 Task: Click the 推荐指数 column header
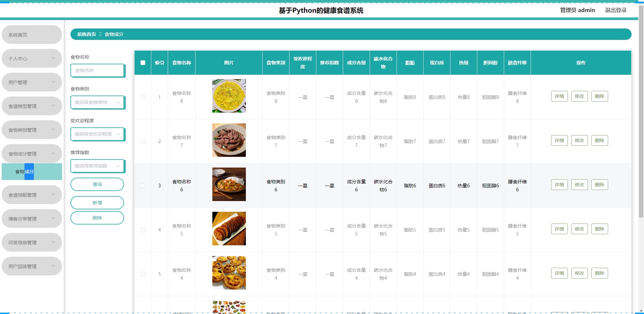(329, 63)
